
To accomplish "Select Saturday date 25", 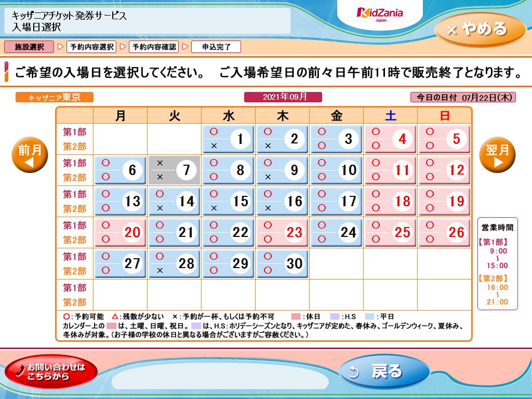I will 390,232.
